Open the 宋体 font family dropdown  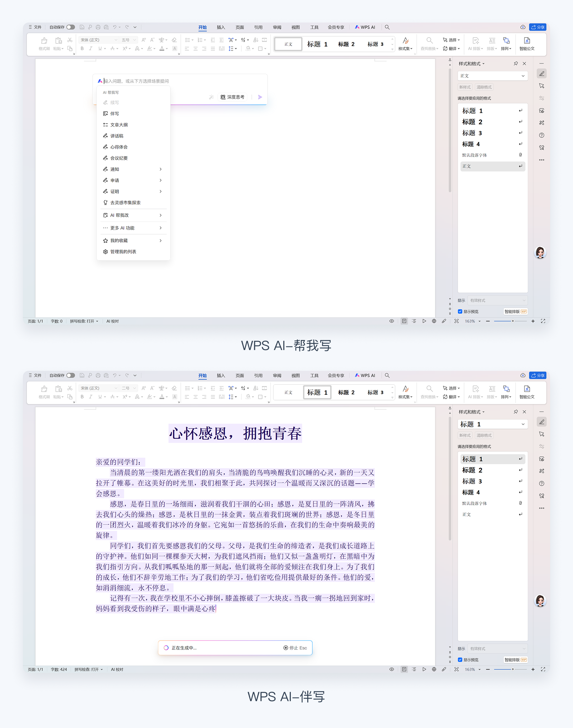click(97, 40)
